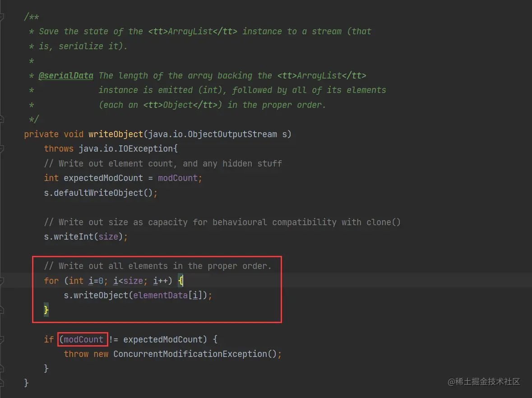The height and width of the screenshot is (398, 532).
Task: Collapse the Javadoc comment fold marker
Action: click(1, 17)
